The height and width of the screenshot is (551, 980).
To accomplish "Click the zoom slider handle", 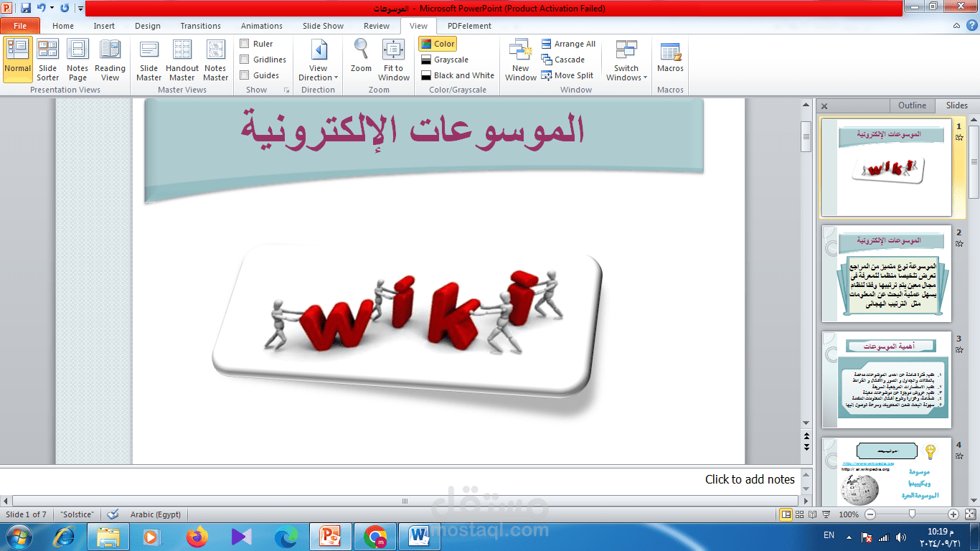I will [912, 514].
